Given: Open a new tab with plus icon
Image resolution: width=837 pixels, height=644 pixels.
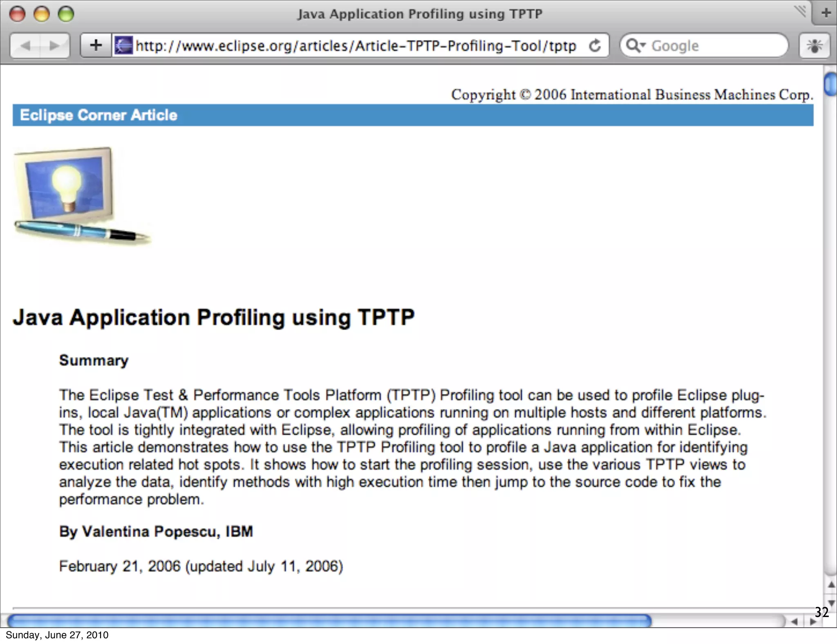Looking at the screenshot, I should click(826, 13).
